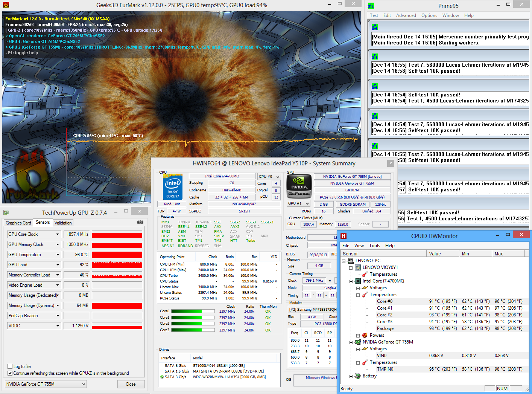Open the Advanced menu in Prime95

[406, 15]
